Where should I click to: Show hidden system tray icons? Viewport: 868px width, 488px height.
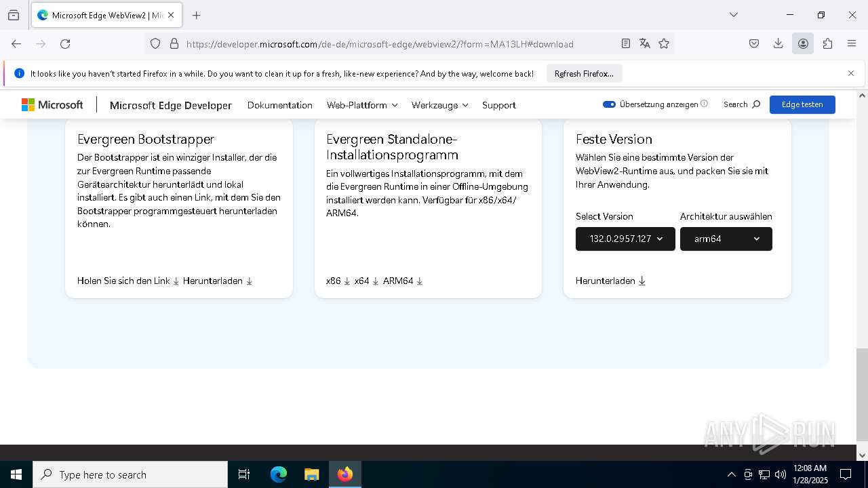pos(731,474)
